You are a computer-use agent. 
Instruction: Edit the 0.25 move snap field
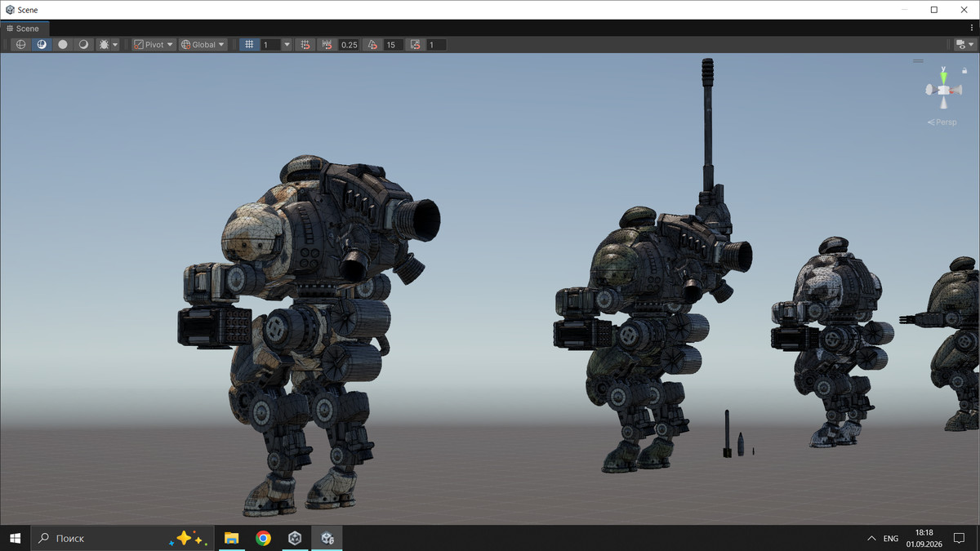350,45
